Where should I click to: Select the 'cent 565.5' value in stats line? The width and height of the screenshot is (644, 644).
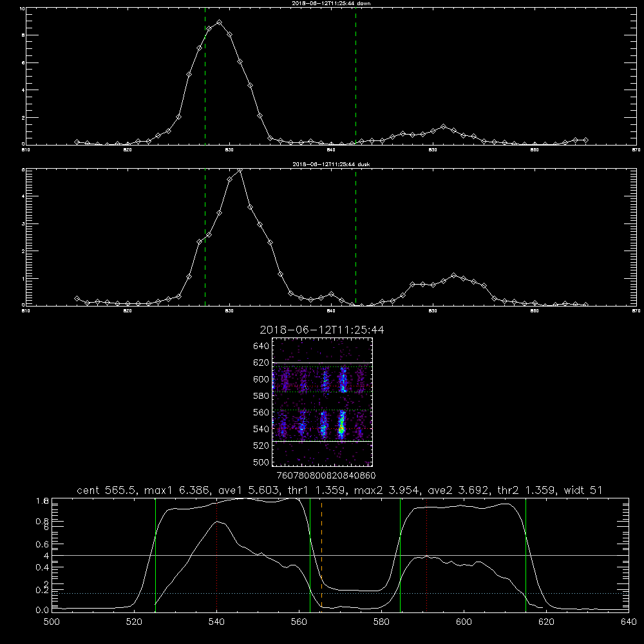[x=107, y=490]
